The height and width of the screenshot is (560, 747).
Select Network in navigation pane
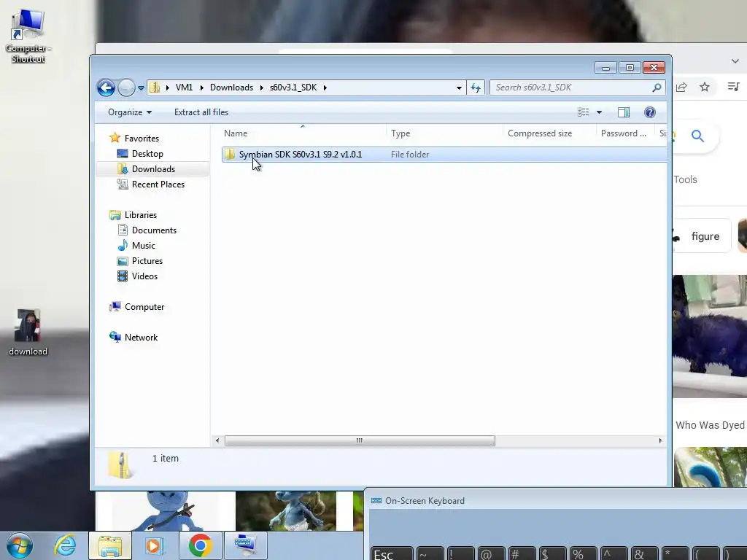tap(141, 338)
